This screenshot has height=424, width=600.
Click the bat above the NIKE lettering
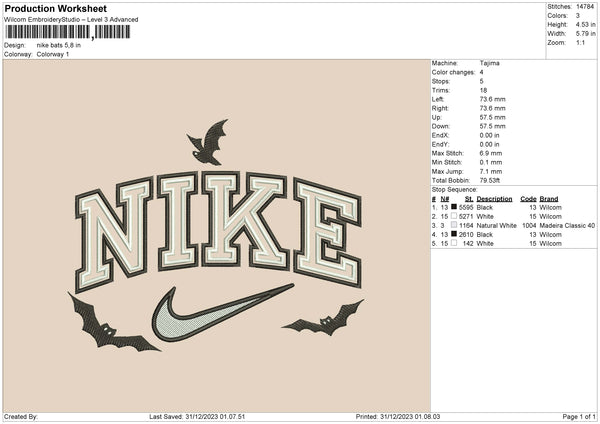pos(208,142)
